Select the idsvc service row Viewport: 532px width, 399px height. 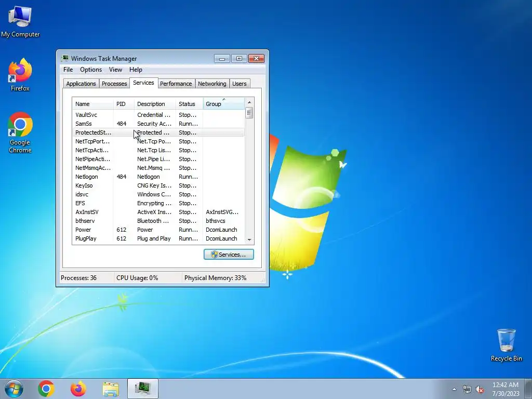[x=158, y=194]
